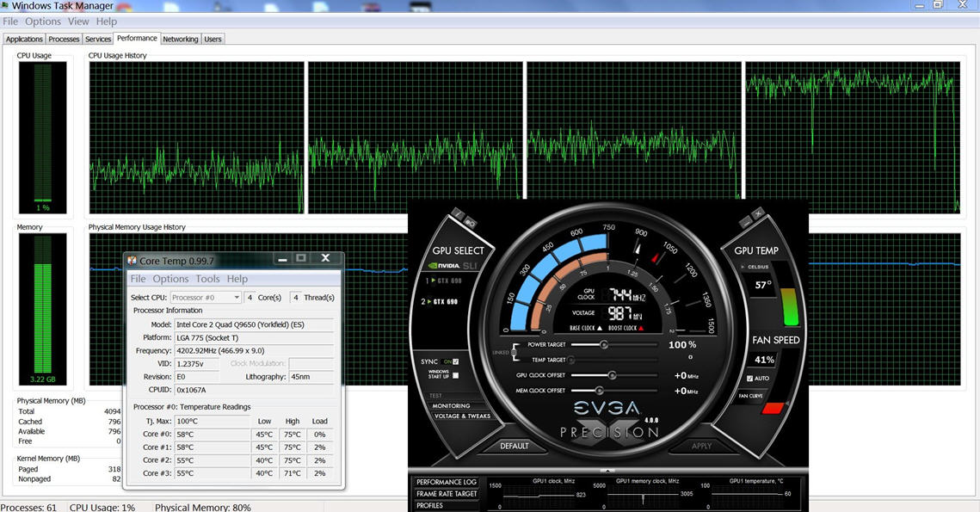The image size is (980, 512).
Task: Click the Lithography 45nm field
Action: pyautogui.click(x=311, y=377)
